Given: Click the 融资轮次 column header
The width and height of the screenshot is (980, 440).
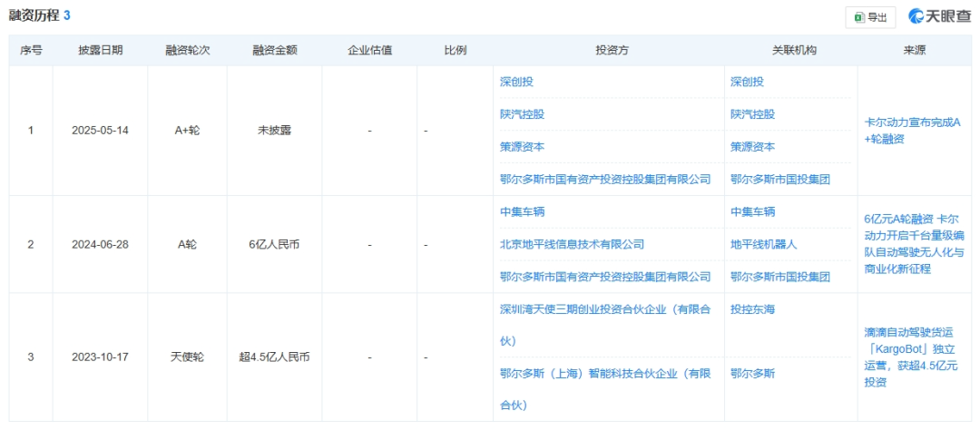Looking at the screenshot, I should (188, 51).
